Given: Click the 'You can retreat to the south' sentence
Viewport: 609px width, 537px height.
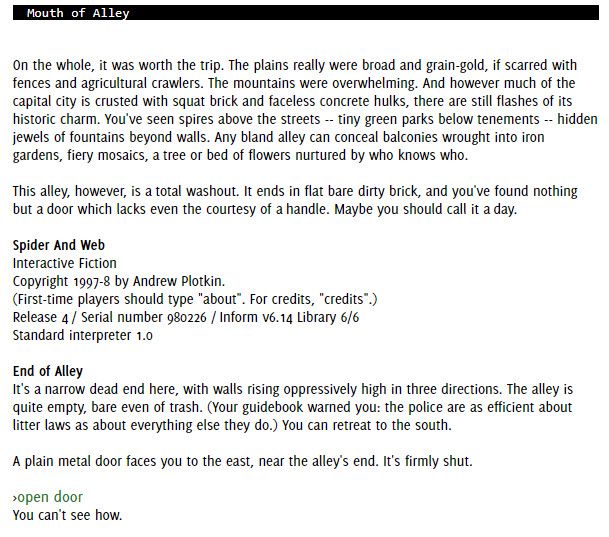Looking at the screenshot, I should point(367,425).
